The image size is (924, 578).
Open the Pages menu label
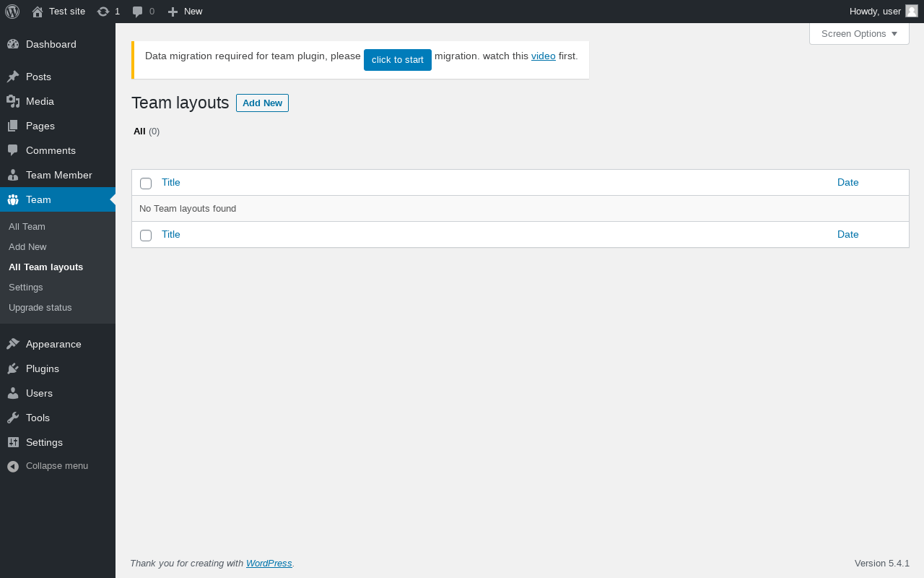[40, 126]
